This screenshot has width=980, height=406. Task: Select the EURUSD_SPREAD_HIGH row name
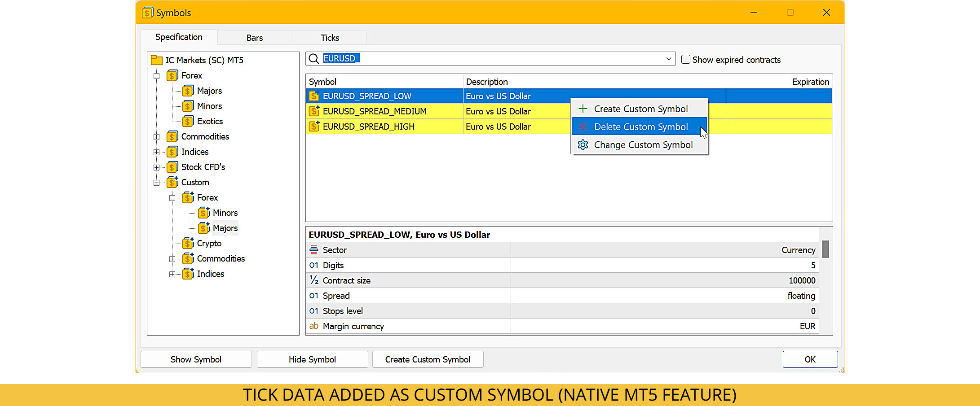tap(369, 127)
